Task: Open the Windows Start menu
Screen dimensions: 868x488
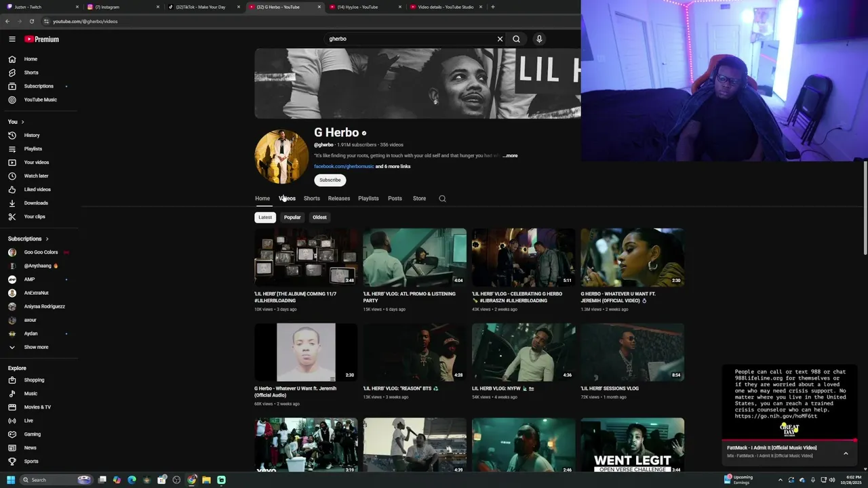Action: 11,480
